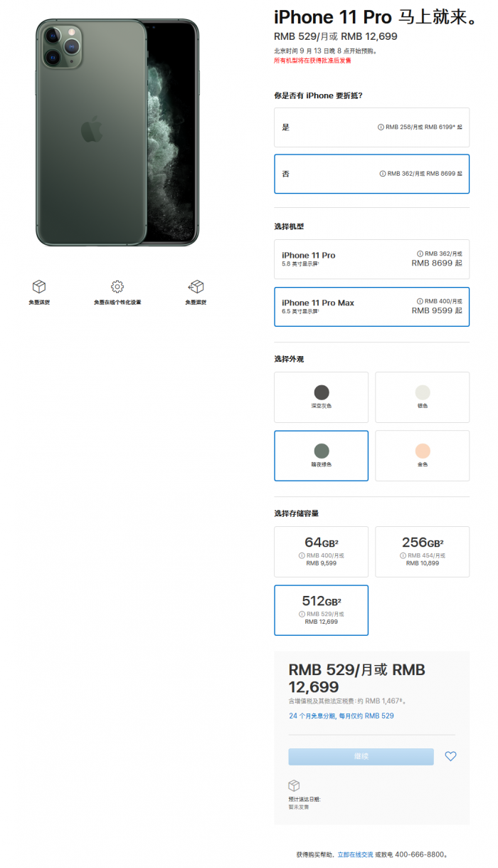This screenshot has height=868, width=498.
Task: Select 是 for iPhone trade-in
Action: (371, 127)
